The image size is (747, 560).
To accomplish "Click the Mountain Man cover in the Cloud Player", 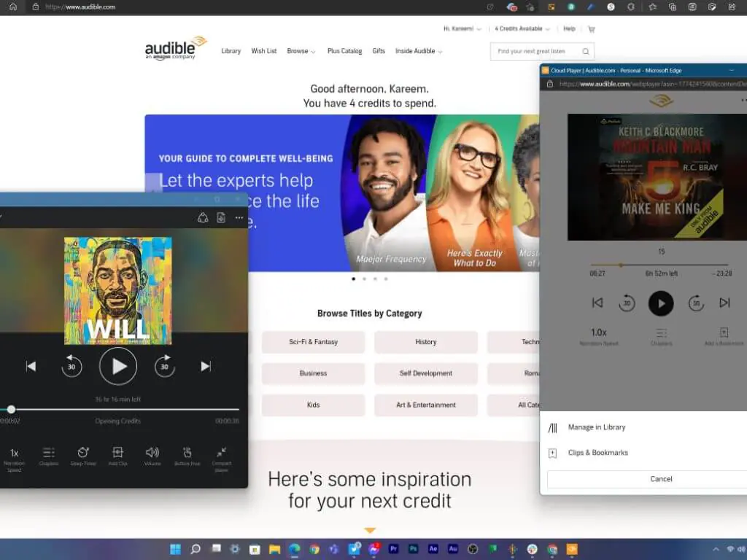I will tap(657, 176).
